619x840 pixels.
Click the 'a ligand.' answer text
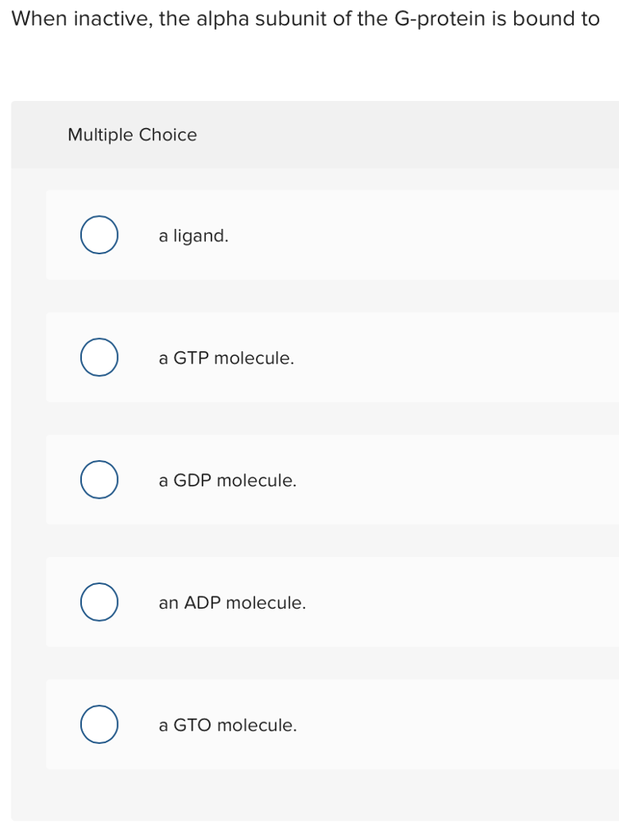193,236
